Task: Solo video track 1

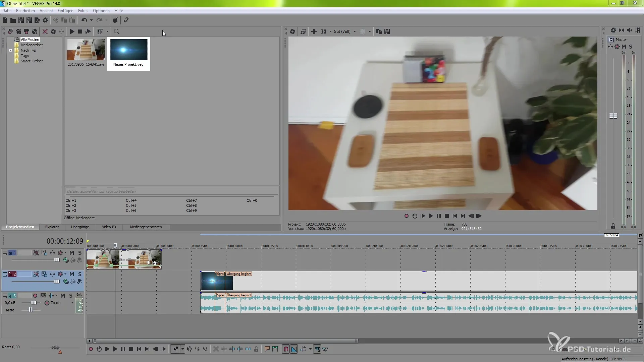Action: 80,253
